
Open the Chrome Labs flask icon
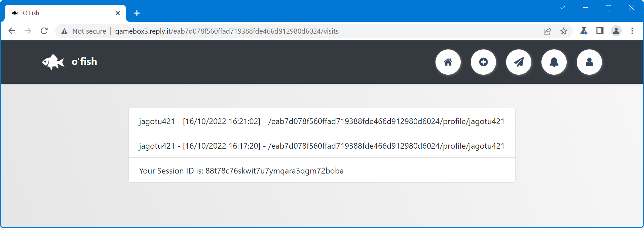tap(583, 31)
